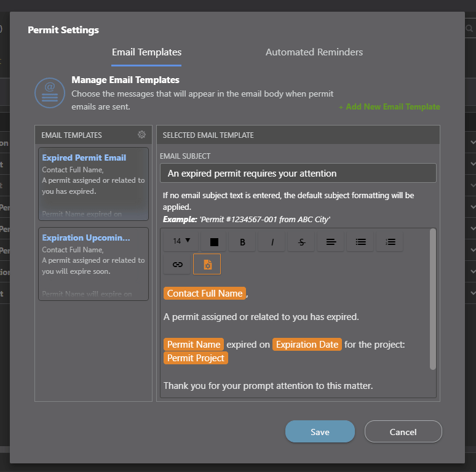Save the permit settings
The width and height of the screenshot is (476, 472).
coord(320,431)
